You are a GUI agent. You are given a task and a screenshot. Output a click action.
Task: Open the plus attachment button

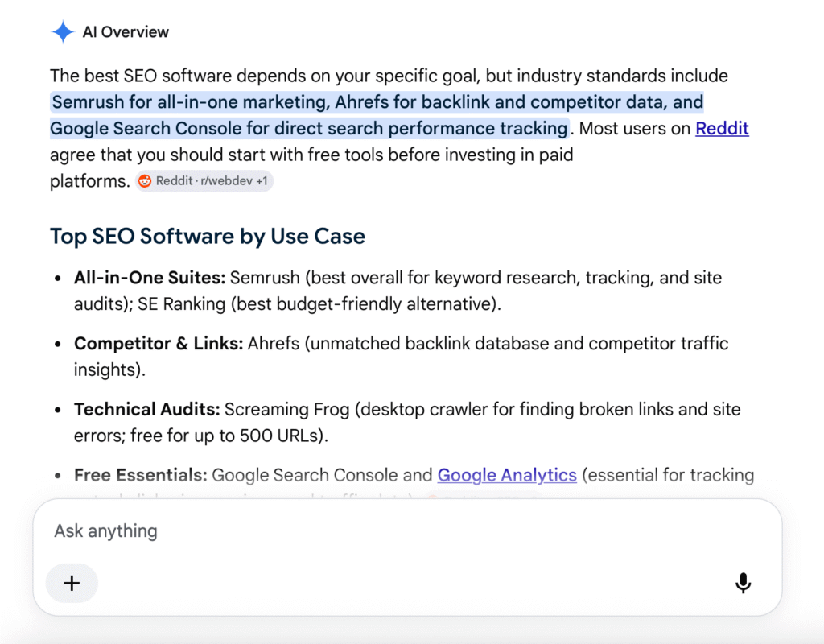pos(72,583)
